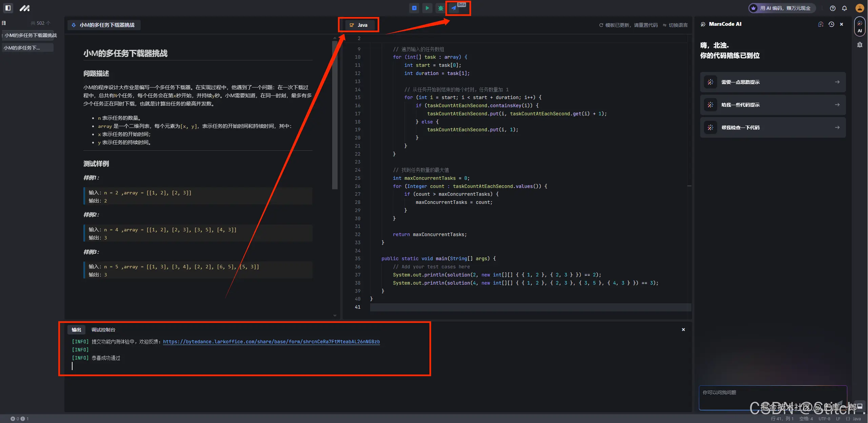868x423 pixels.
Task: Open the bytedance larkoffice feedback link
Action: pos(271,342)
